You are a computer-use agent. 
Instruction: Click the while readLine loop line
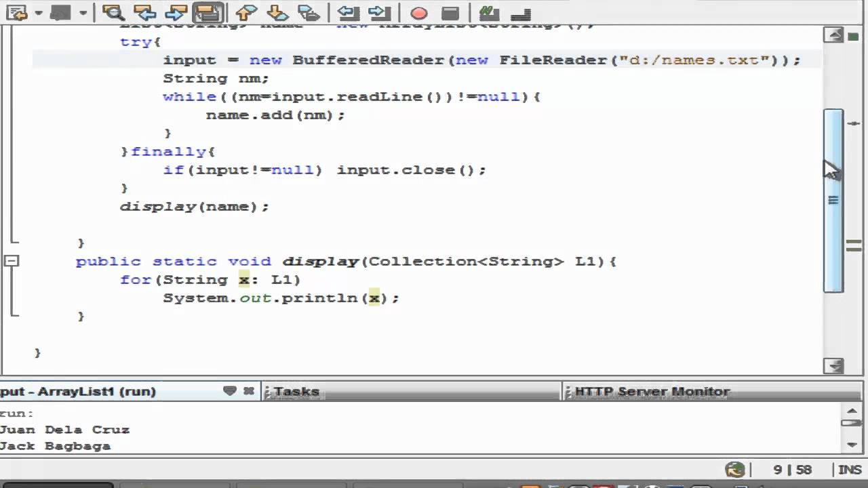point(351,96)
